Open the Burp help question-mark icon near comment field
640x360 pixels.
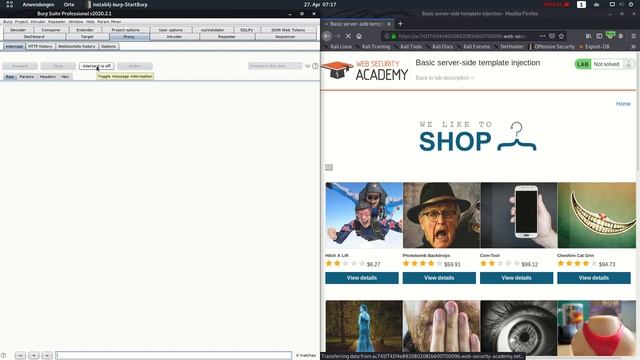point(315,66)
